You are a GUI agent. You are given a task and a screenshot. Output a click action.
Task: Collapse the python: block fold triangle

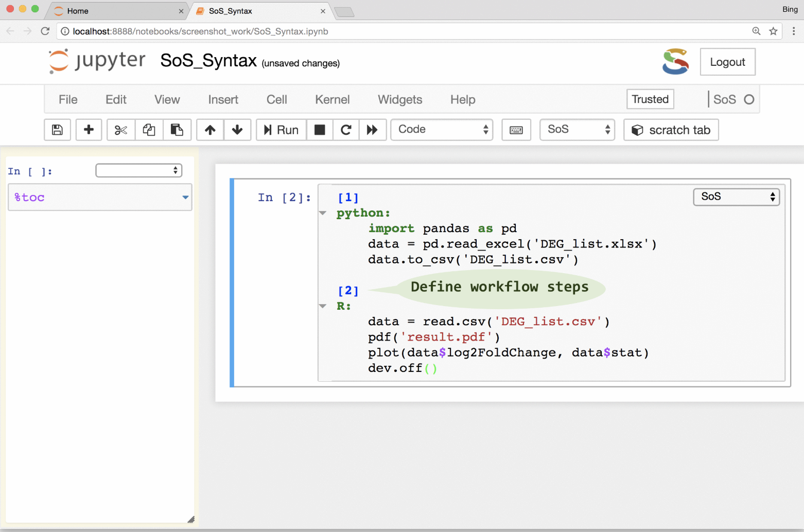click(323, 213)
